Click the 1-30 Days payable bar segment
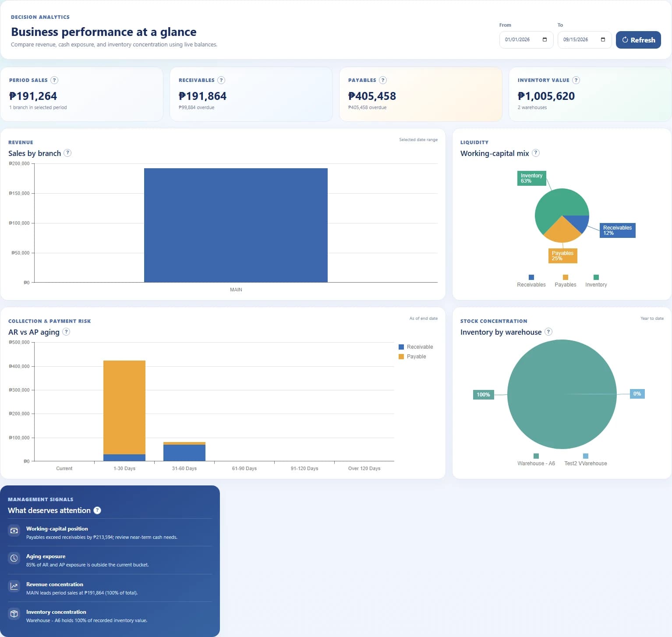 (x=124, y=407)
